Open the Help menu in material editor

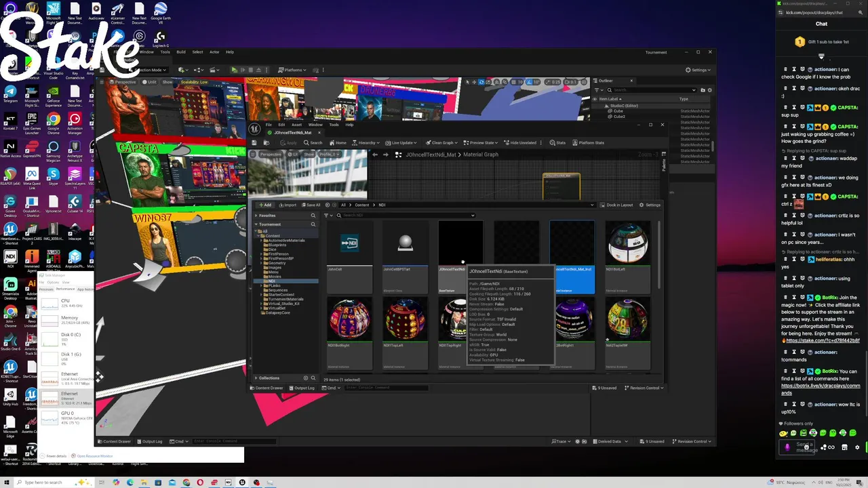[x=349, y=125]
